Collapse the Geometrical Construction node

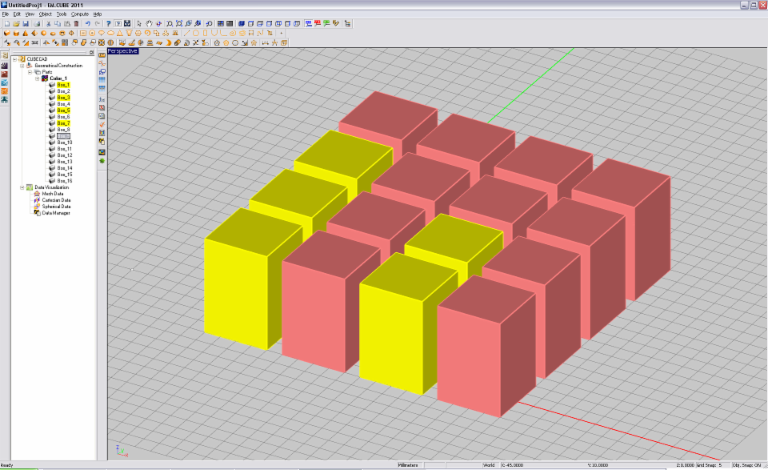point(20,66)
